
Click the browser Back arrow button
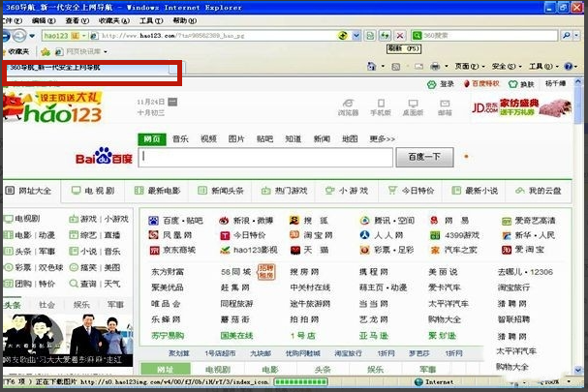click(5, 36)
